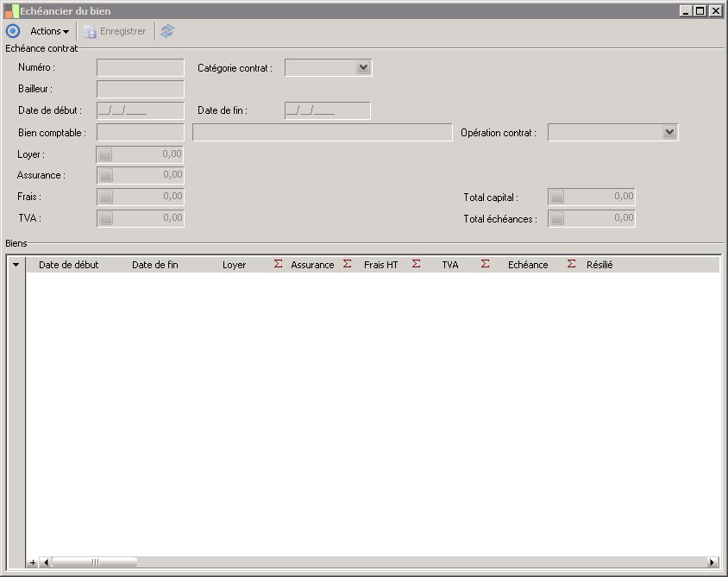Click the sum icon on Assurance column
Image resolution: width=728 pixels, height=577 pixels.
[x=347, y=264]
